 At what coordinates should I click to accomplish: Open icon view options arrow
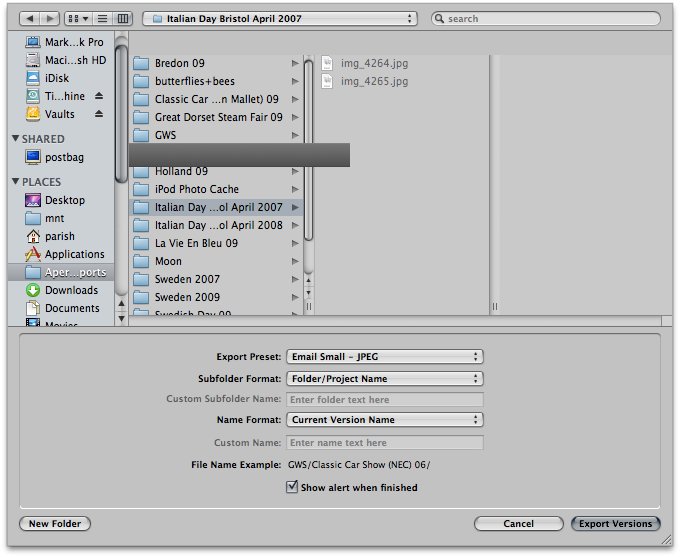(86, 19)
